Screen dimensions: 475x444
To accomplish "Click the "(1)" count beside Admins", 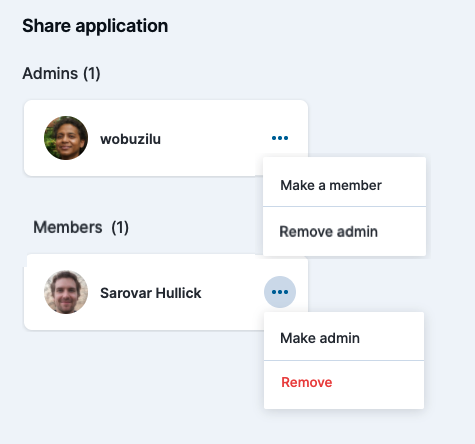I will pos(92,73).
